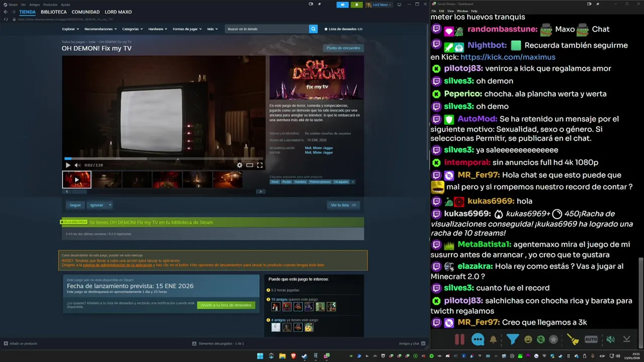The width and height of the screenshot is (644, 362).
Task: Open the blue funnel filter in Social Stream
Action: pos(512,339)
